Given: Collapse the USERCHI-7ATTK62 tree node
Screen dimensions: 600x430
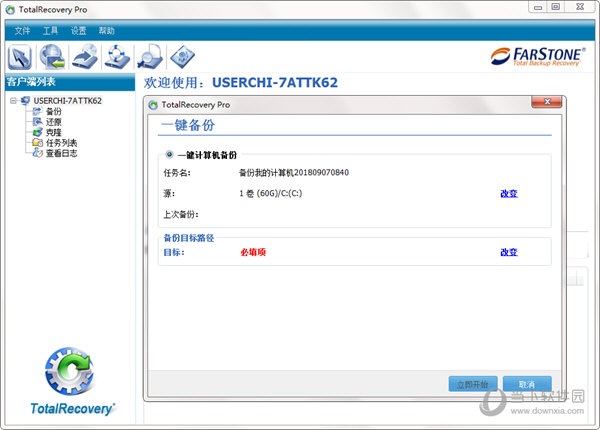Looking at the screenshot, I should [13, 101].
